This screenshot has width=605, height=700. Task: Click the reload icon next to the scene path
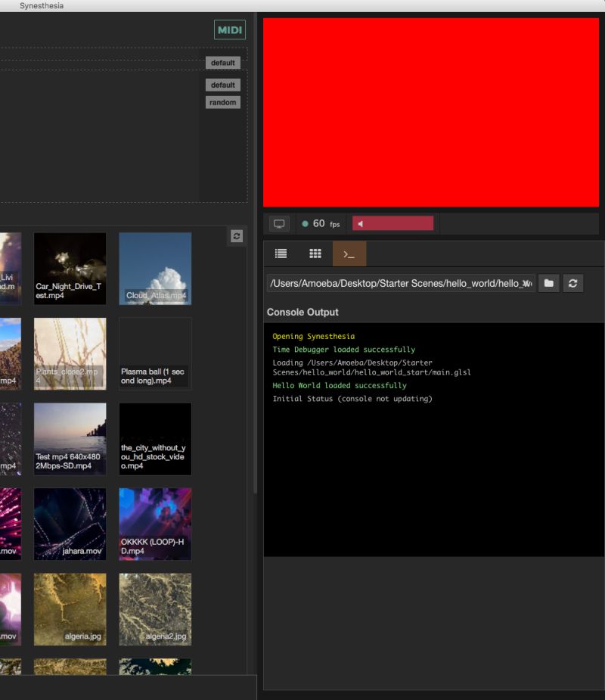[x=572, y=283]
